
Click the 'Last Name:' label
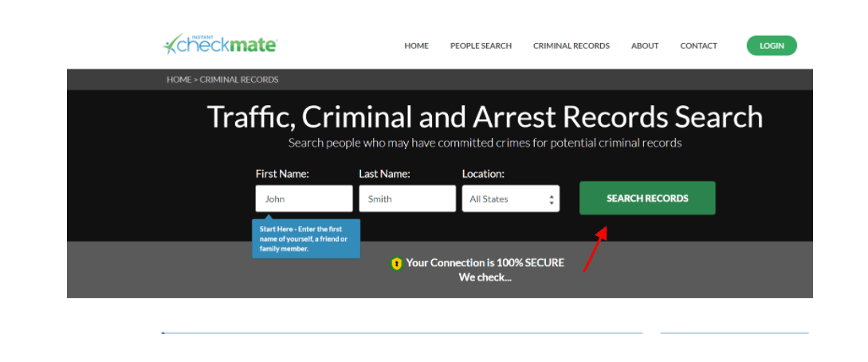pyautogui.click(x=385, y=174)
